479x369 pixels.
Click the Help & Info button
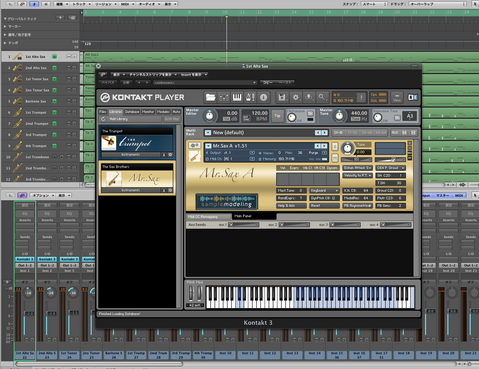[291, 206]
